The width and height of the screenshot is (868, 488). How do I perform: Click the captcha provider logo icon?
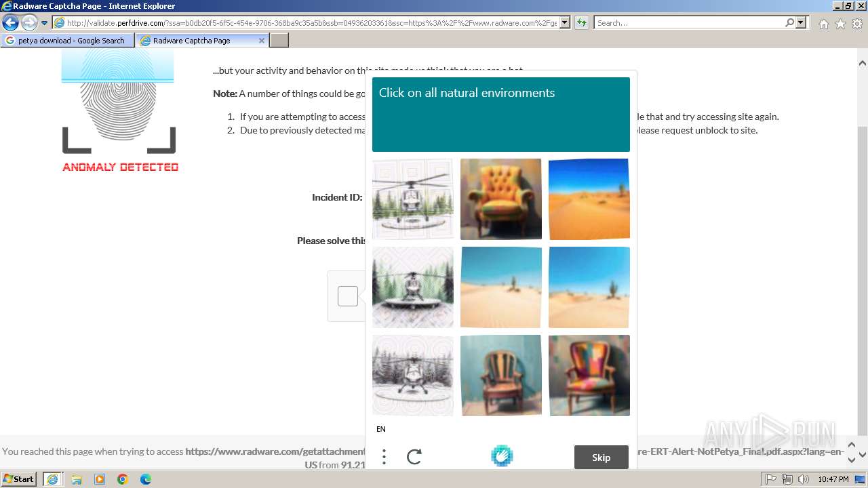(502, 456)
